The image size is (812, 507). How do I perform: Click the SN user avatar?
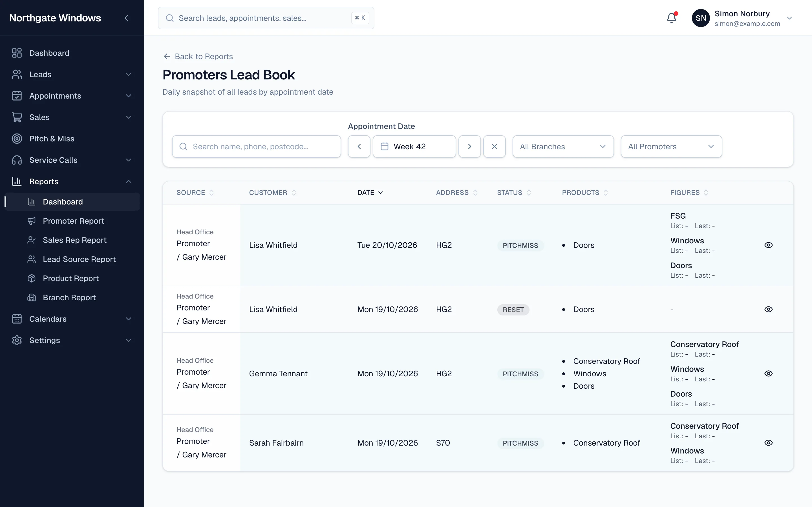(x=701, y=18)
